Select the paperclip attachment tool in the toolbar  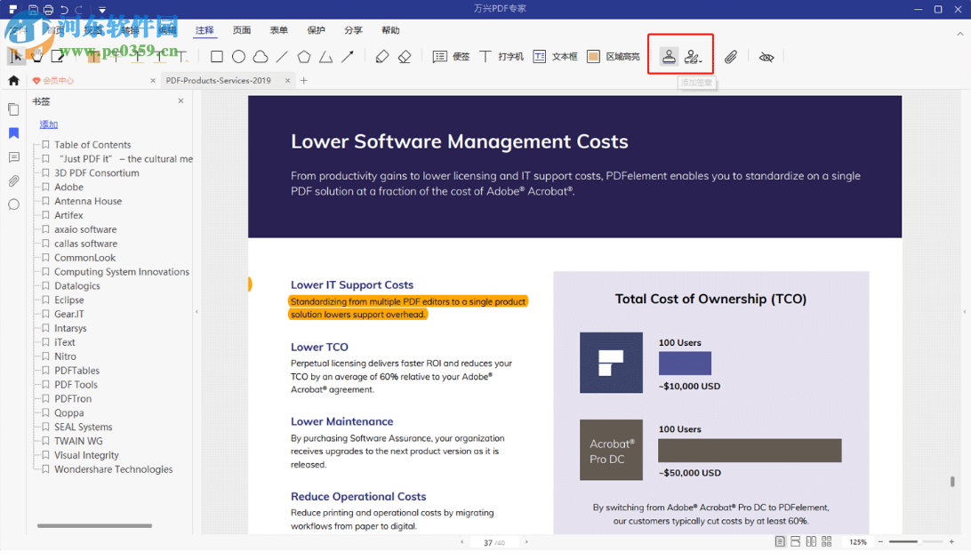[730, 57]
